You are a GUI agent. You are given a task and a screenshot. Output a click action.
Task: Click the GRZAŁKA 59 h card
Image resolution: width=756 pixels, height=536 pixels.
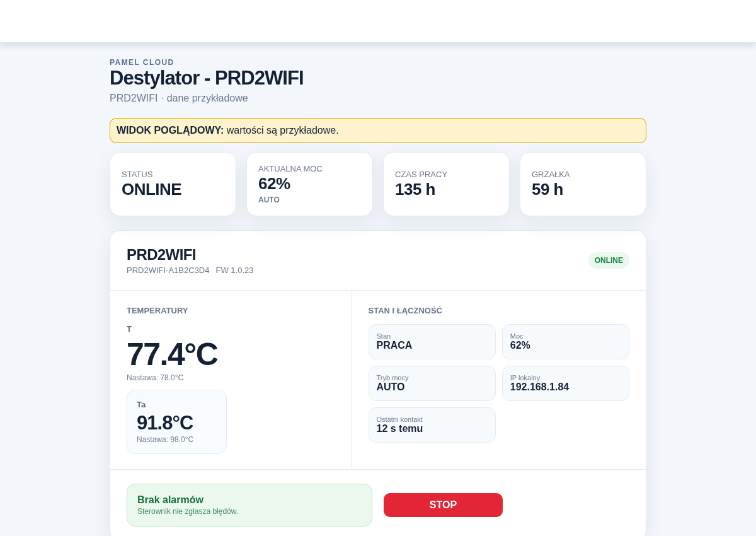tap(583, 184)
